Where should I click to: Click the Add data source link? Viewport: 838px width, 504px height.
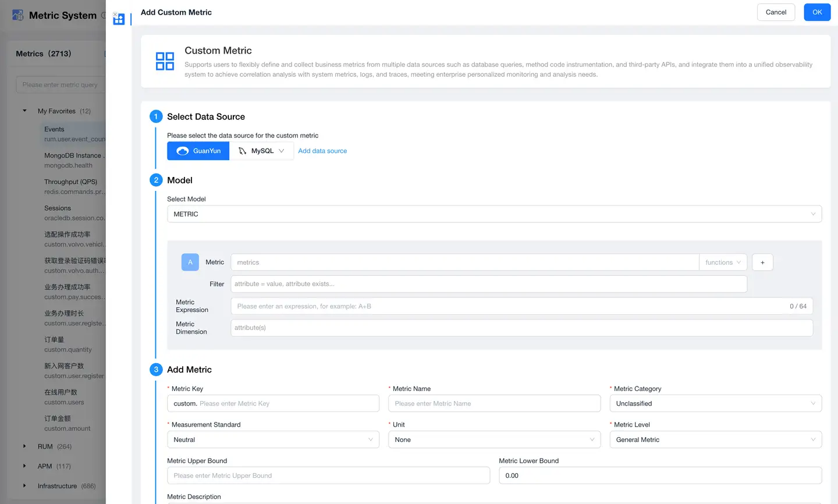(322, 151)
